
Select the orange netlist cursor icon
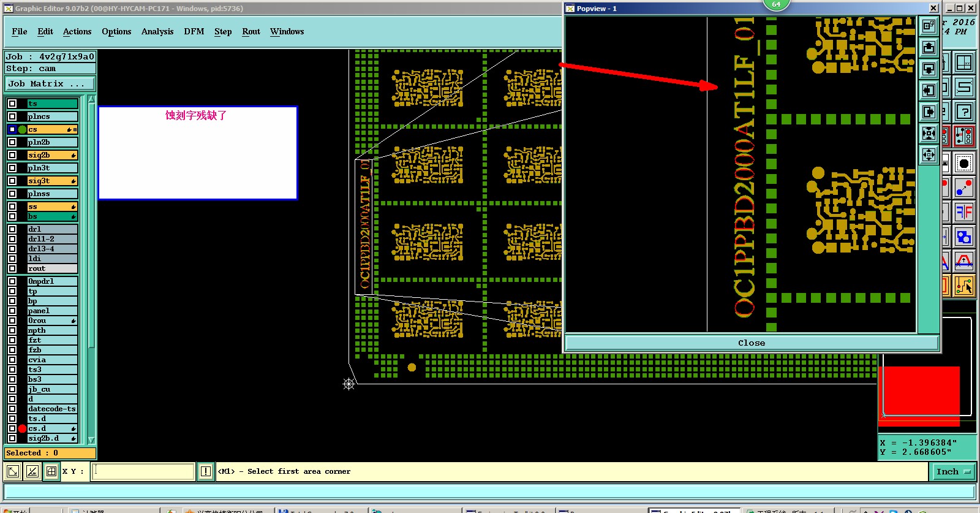[964, 286]
